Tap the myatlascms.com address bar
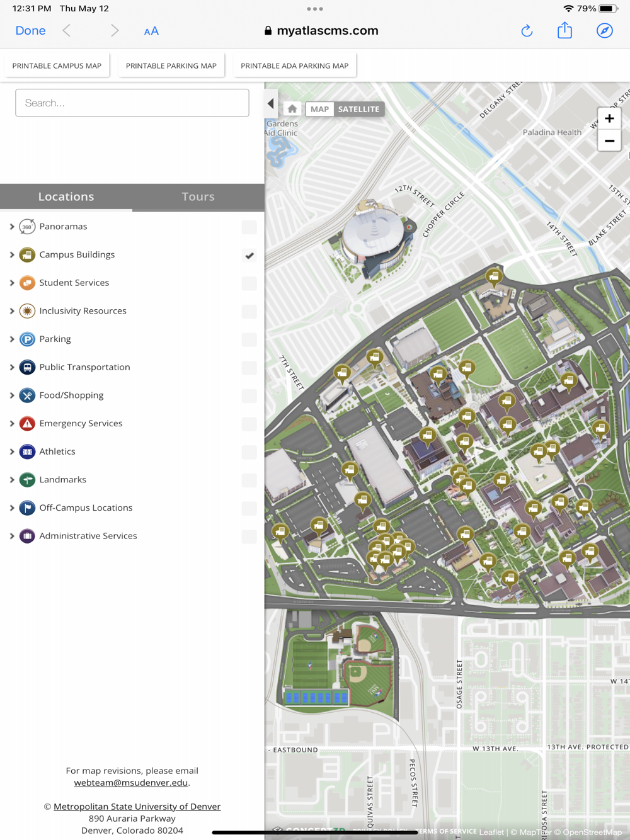The height and width of the screenshot is (840, 630). tap(321, 30)
